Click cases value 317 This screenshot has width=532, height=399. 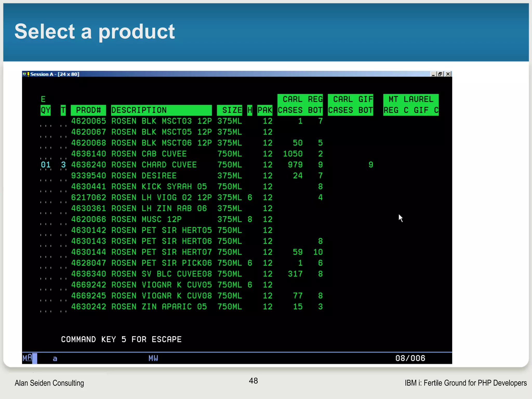pos(295,274)
